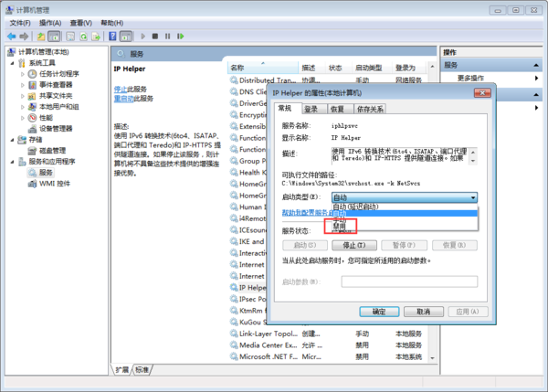Switch to the 扩展 view tab
The width and height of the screenshot is (548, 392).
[122, 370]
